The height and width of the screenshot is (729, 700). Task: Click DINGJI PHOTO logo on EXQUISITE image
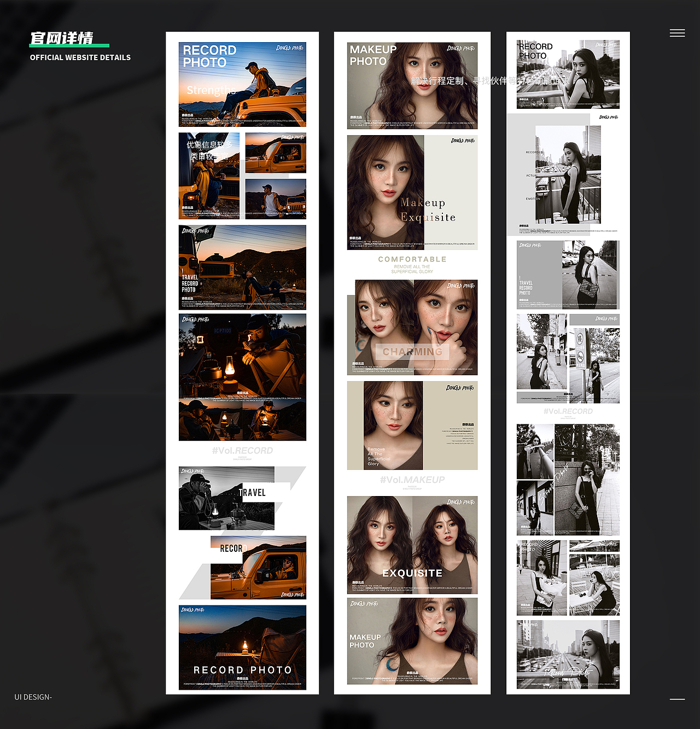(x=461, y=501)
